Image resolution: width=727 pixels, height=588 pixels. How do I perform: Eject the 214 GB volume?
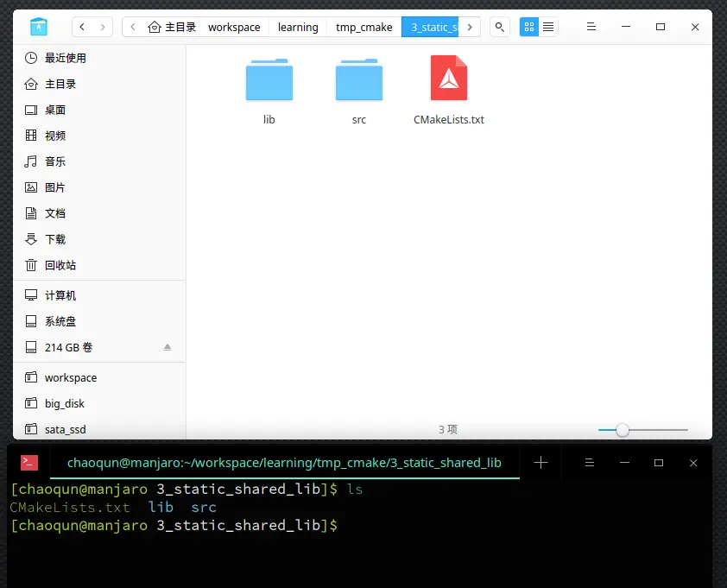coord(168,347)
